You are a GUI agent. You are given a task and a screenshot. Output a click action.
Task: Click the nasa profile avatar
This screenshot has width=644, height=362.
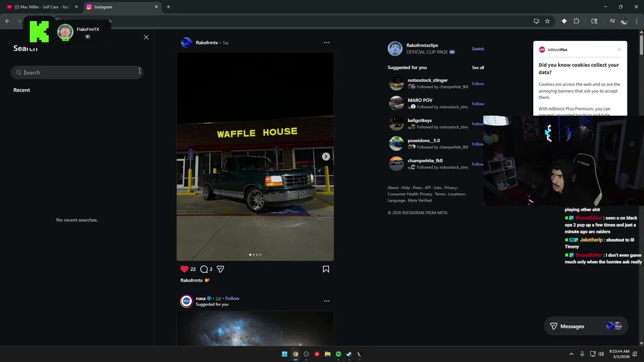[x=186, y=301]
